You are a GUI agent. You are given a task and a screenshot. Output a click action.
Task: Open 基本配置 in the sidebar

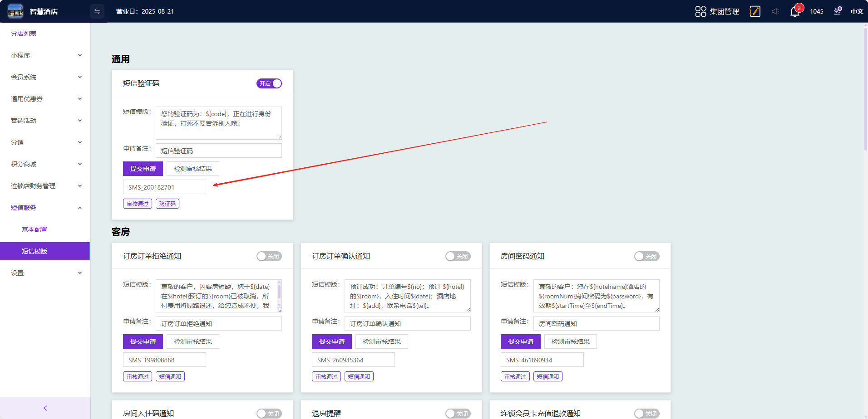(35, 229)
